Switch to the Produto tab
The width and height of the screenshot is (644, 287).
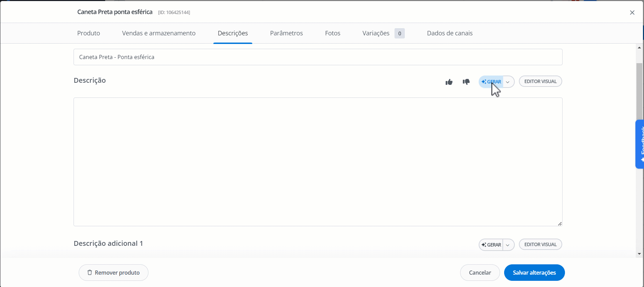point(89,33)
